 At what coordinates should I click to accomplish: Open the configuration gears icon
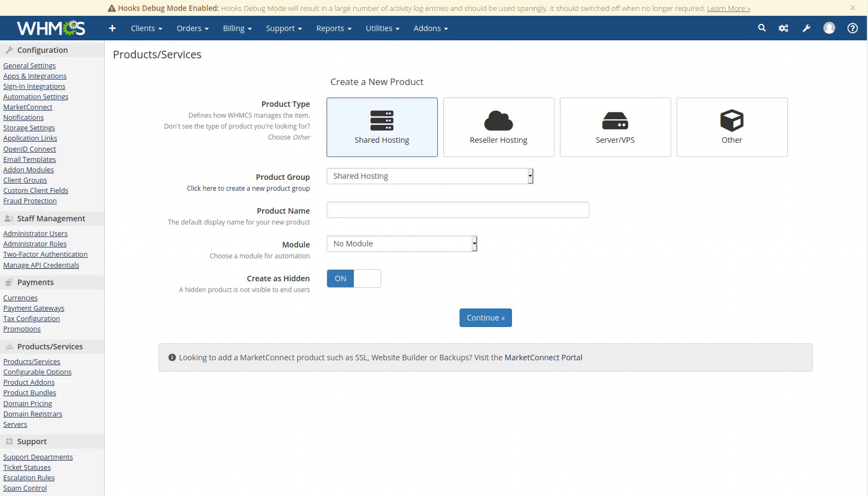click(783, 28)
